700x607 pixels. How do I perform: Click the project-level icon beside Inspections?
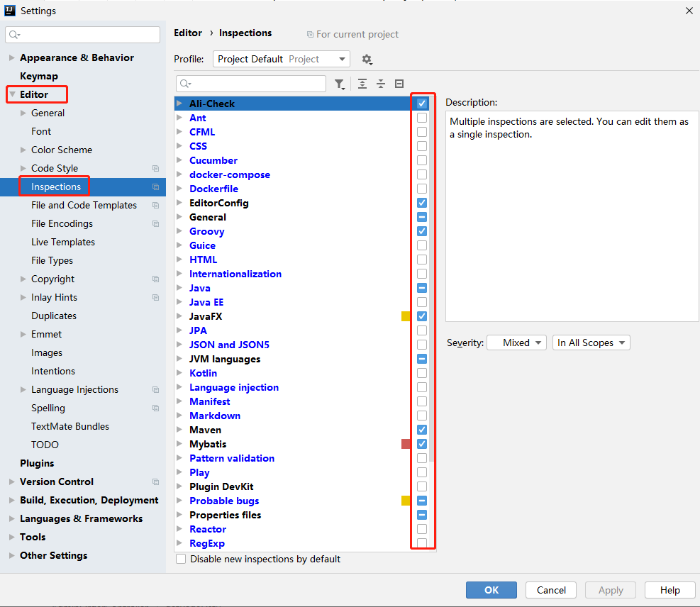(x=156, y=186)
